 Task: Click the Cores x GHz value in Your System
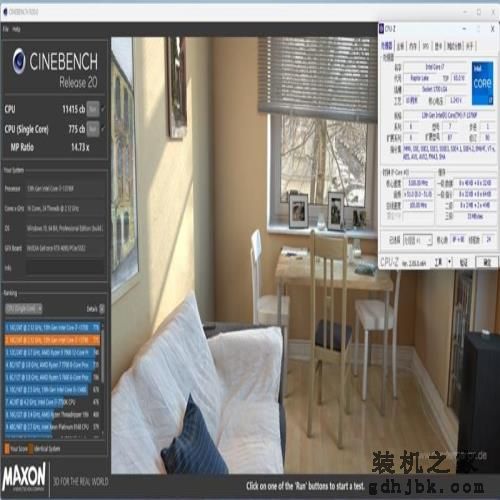(65, 209)
